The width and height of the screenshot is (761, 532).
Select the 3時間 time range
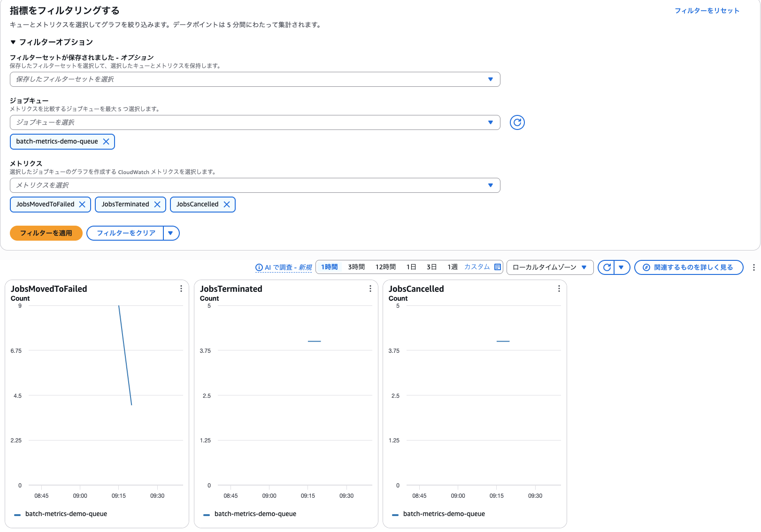pos(356,267)
